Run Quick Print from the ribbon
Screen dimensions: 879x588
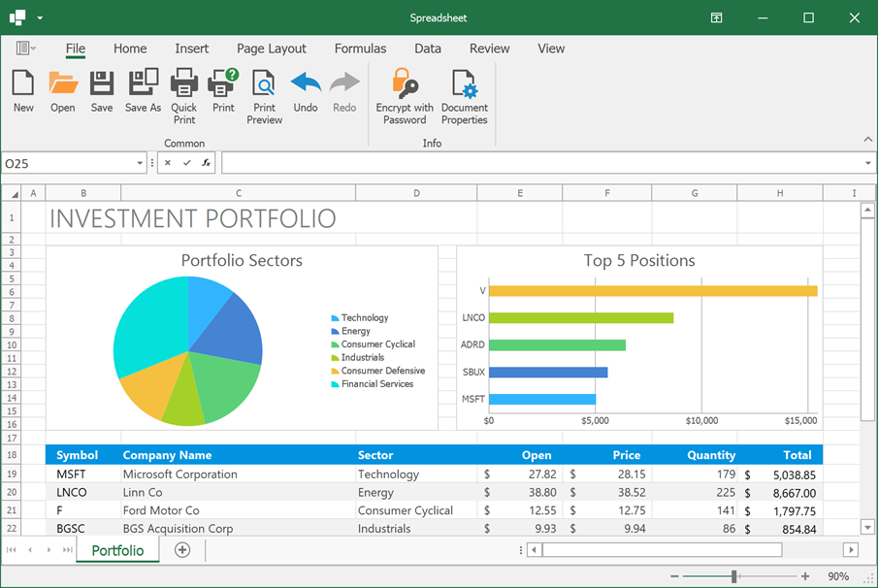point(184,96)
